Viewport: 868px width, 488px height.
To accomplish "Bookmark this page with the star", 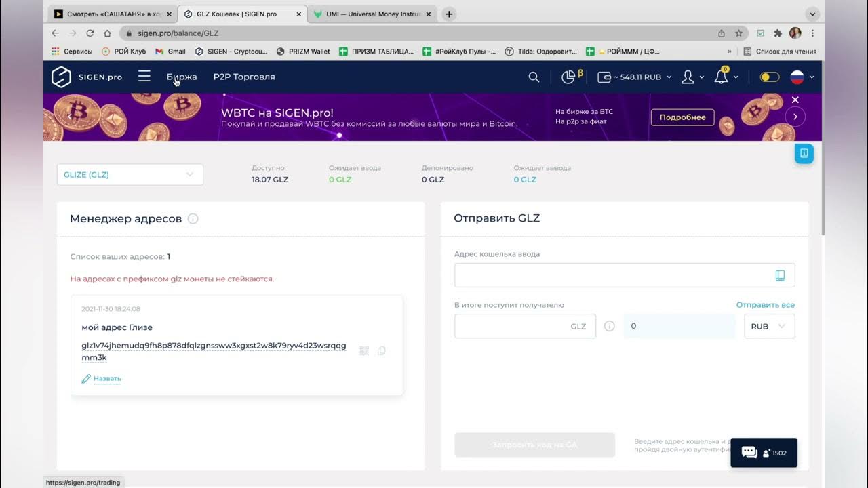I will coord(738,33).
